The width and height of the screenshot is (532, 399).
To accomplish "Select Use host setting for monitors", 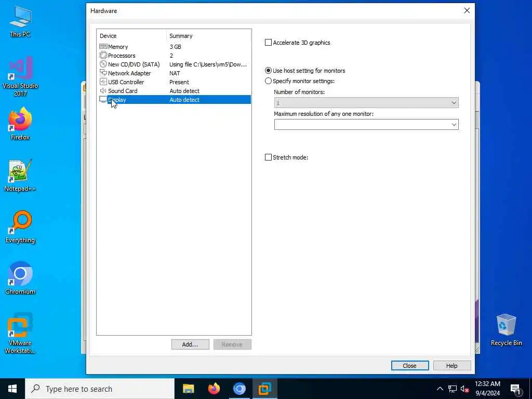I will click(268, 71).
